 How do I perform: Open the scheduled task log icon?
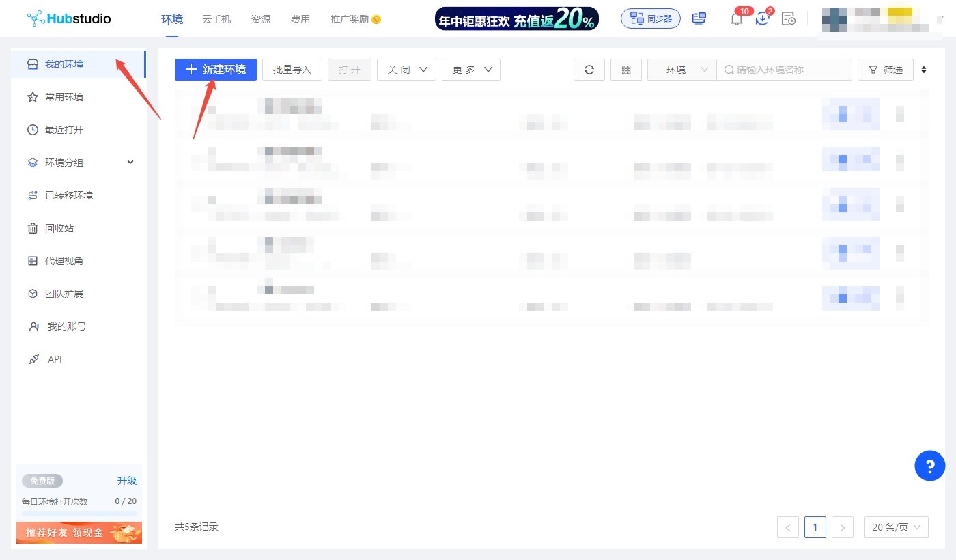click(x=789, y=19)
